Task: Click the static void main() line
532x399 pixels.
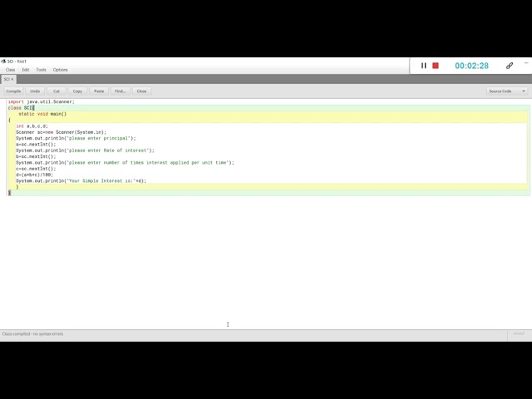Action: click(x=42, y=114)
